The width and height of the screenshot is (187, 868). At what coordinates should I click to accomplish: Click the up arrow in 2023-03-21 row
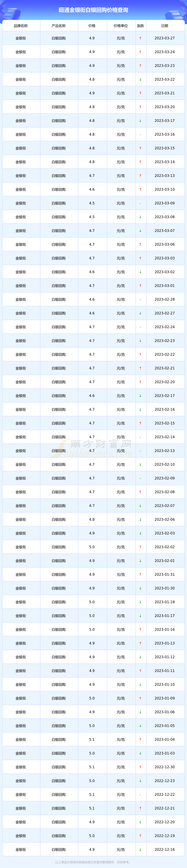141,93
